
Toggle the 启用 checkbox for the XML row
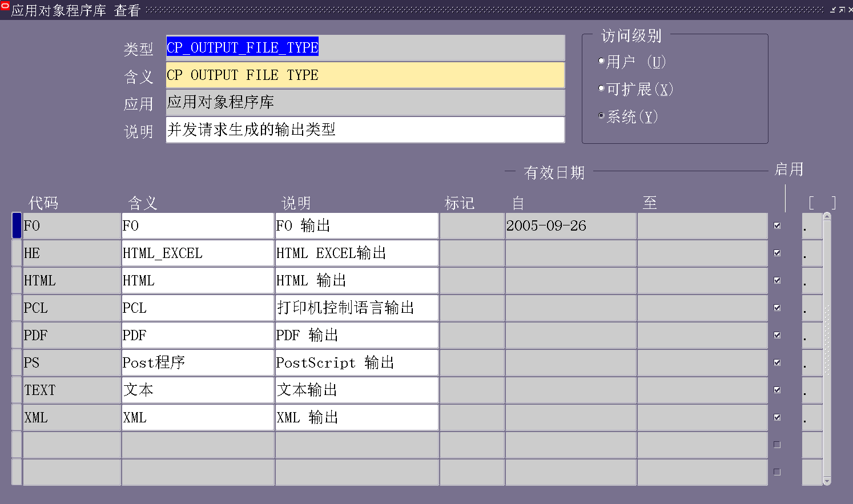[777, 417]
